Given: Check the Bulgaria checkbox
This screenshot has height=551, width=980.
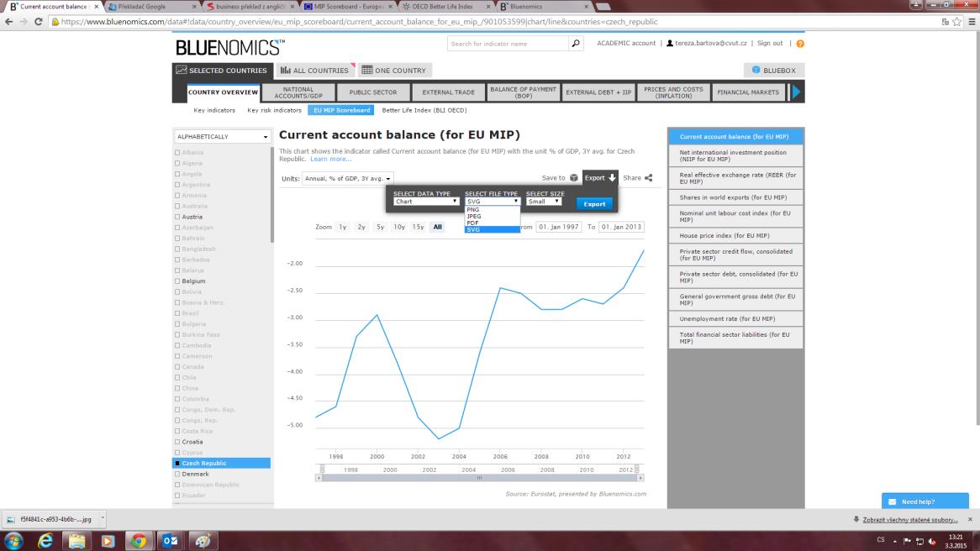Looking at the screenshot, I should pos(177,323).
